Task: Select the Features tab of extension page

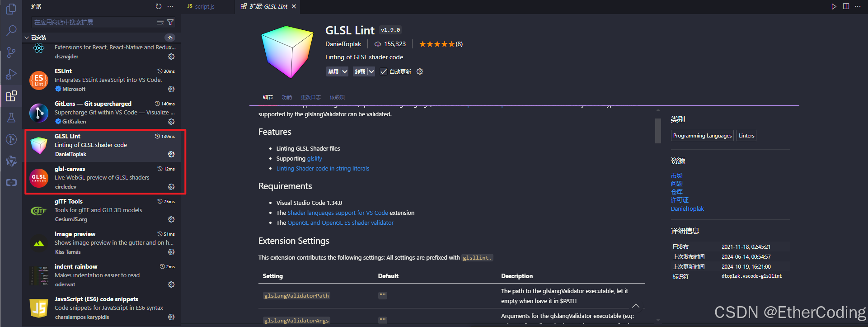Action: [x=287, y=97]
